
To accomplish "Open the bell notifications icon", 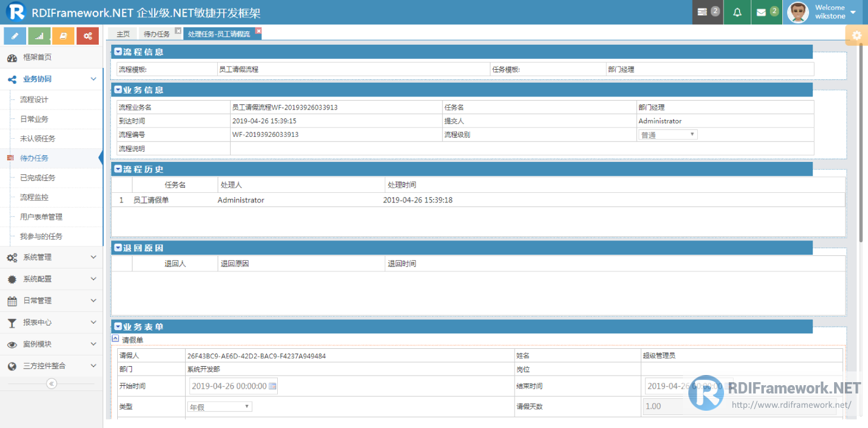I will click(x=737, y=12).
